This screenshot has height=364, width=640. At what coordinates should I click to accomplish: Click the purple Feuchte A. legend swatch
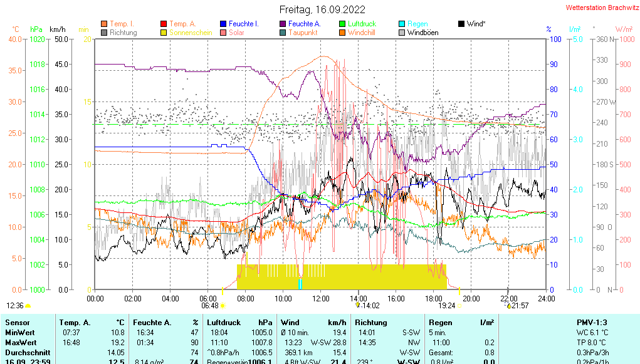pos(283,24)
